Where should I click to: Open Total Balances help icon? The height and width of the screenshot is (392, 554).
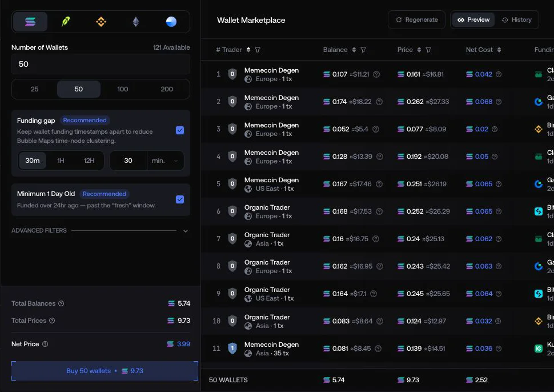(x=61, y=303)
